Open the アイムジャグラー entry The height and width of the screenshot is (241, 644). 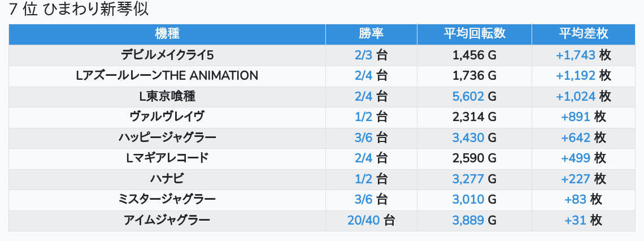167,221
